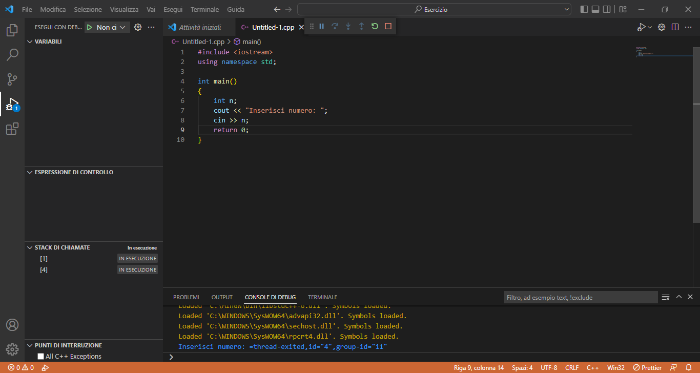Open the Search view in activity bar
The width and height of the screenshot is (700, 373).
(12, 55)
